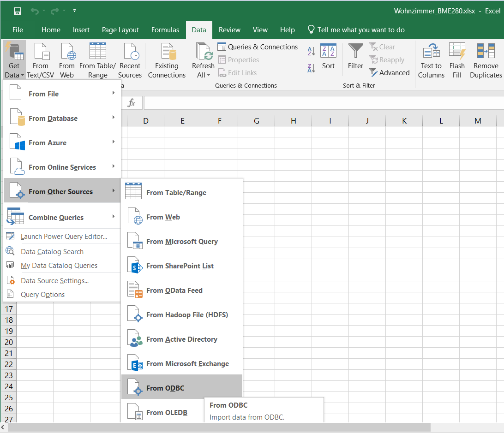
Task: Switch to the Insert tab
Action: click(x=81, y=30)
